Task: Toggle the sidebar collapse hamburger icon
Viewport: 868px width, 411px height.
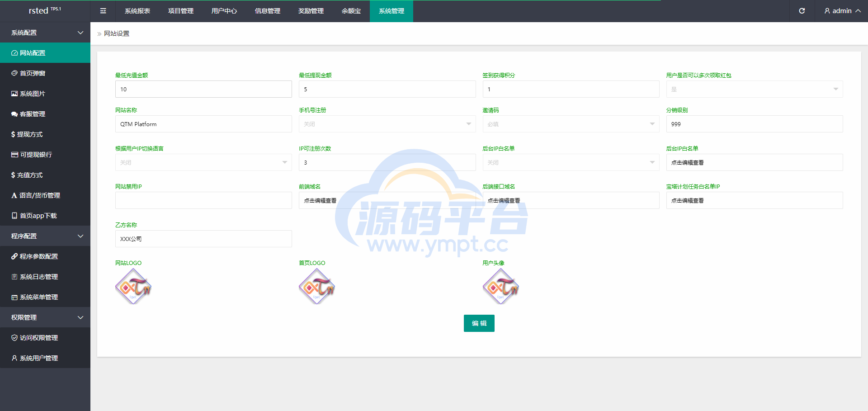Action: 103,11
